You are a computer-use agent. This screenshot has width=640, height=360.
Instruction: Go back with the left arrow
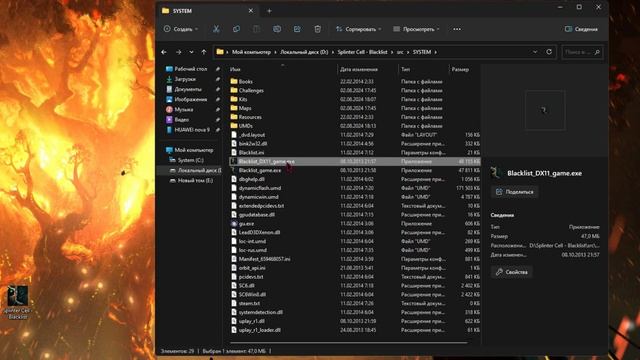(x=164, y=52)
